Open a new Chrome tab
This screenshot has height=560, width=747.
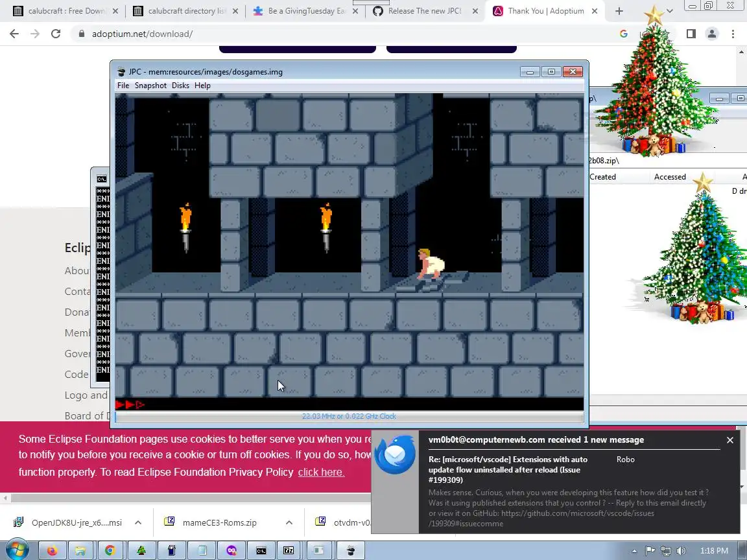pyautogui.click(x=619, y=11)
